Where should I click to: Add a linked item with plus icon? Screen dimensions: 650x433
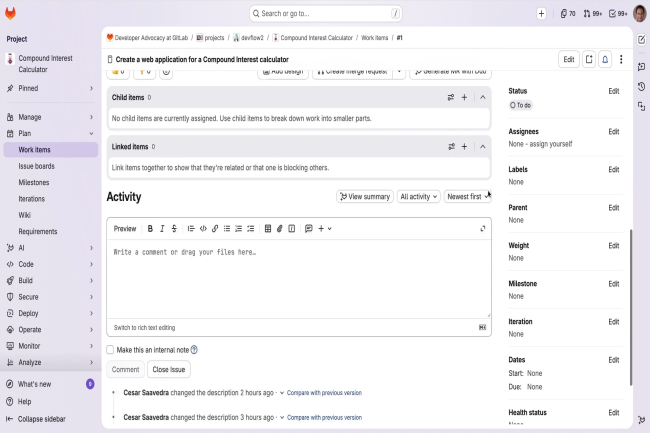[x=464, y=147]
